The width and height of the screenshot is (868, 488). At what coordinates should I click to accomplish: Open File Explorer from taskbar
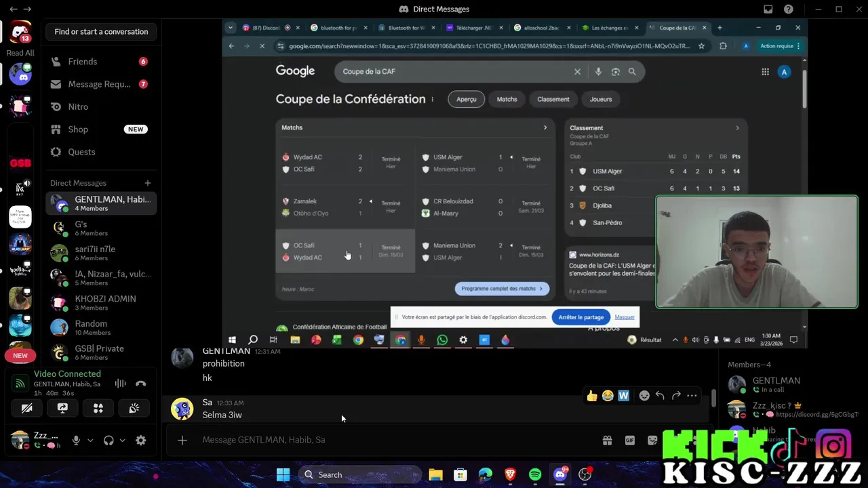tap(435, 474)
